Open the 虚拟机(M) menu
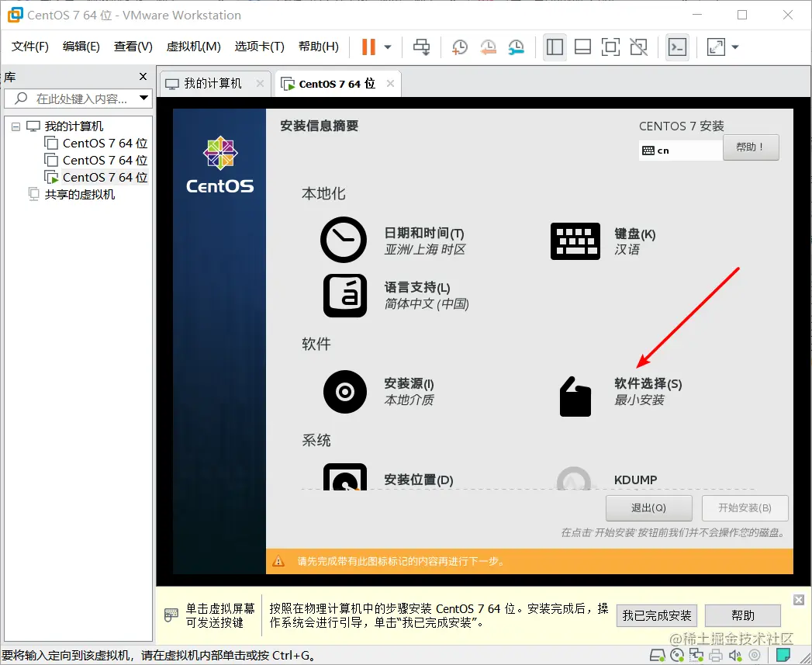This screenshot has height=665, width=812. point(193,47)
